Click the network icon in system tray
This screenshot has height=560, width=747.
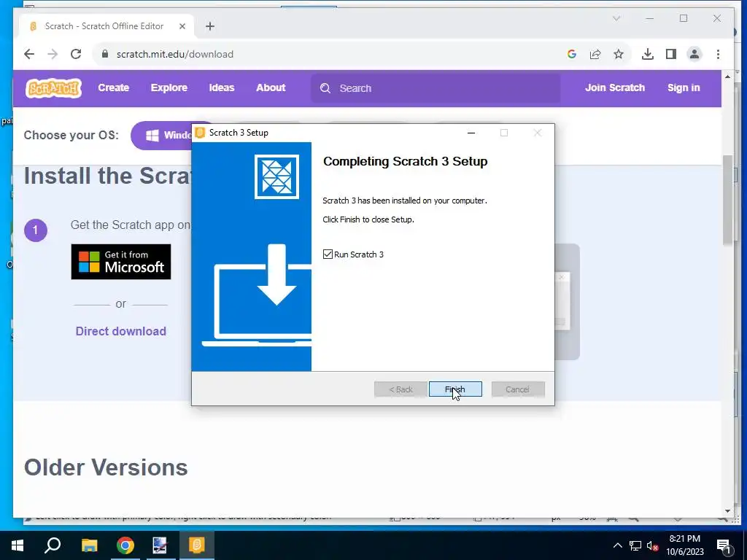pyautogui.click(x=635, y=545)
